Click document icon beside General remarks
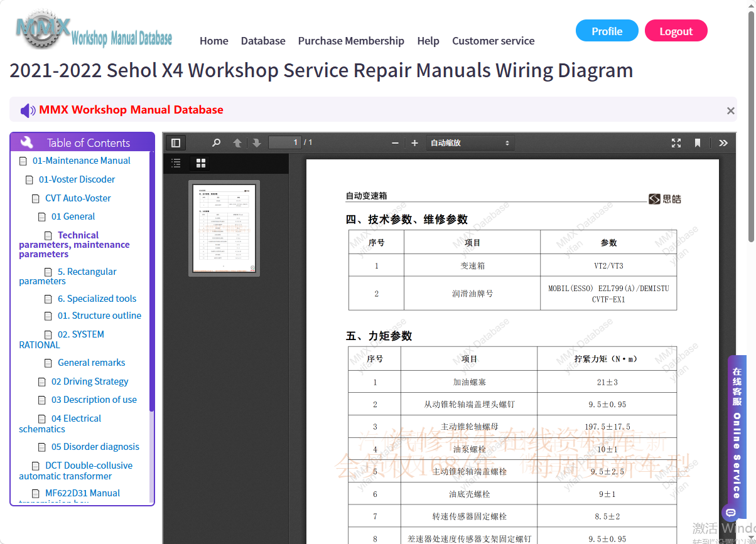 coord(48,363)
